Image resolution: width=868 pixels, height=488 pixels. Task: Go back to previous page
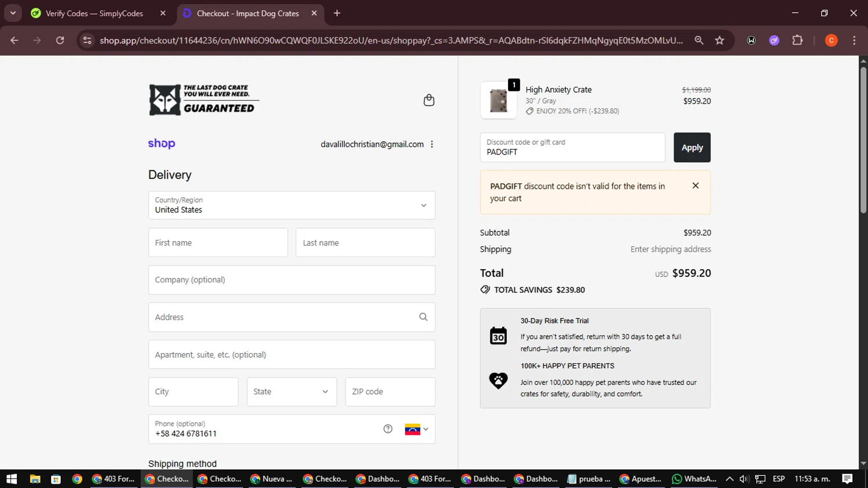coord(14,41)
